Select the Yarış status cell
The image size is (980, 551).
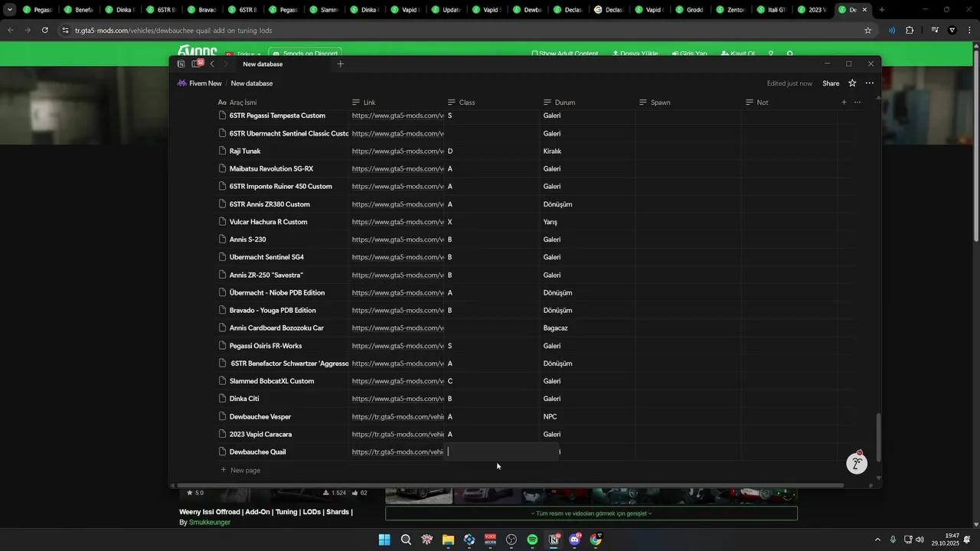pyautogui.click(x=587, y=222)
